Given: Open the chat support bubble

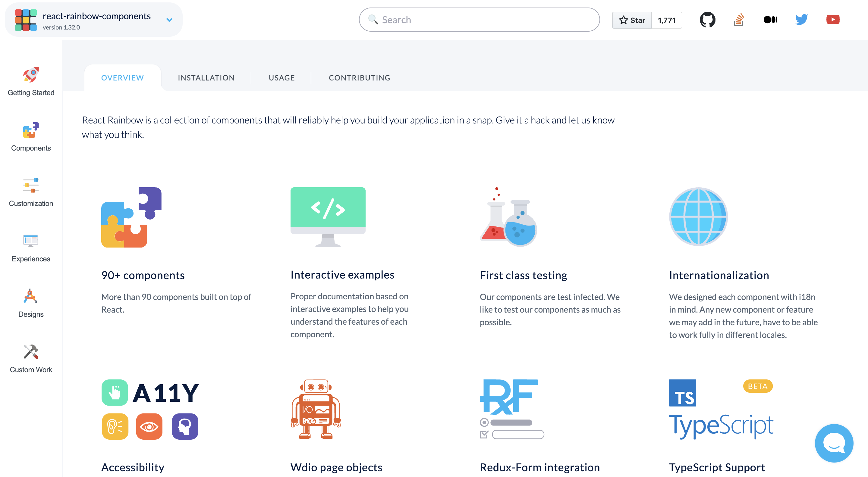Looking at the screenshot, I should click(x=834, y=443).
